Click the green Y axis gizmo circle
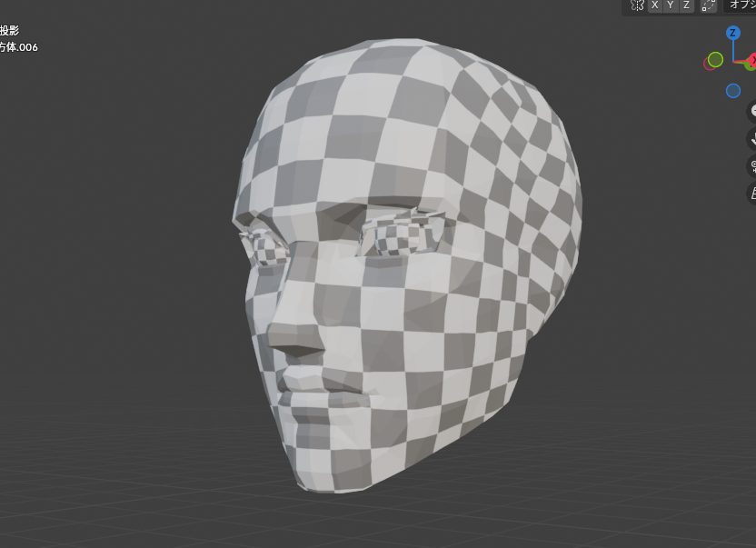 (x=715, y=60)
